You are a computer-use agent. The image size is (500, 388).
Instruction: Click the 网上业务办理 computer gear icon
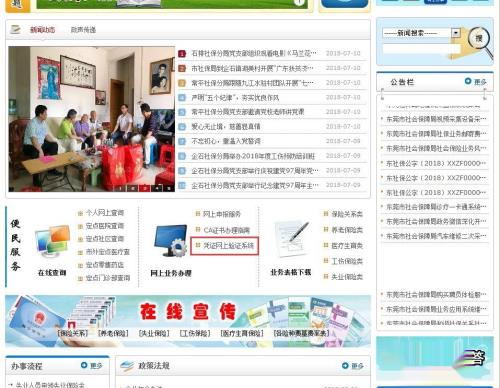[171, 241]
